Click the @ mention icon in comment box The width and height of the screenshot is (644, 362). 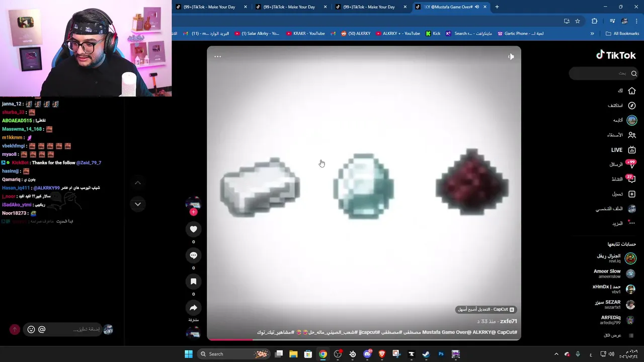pos(42,329)
